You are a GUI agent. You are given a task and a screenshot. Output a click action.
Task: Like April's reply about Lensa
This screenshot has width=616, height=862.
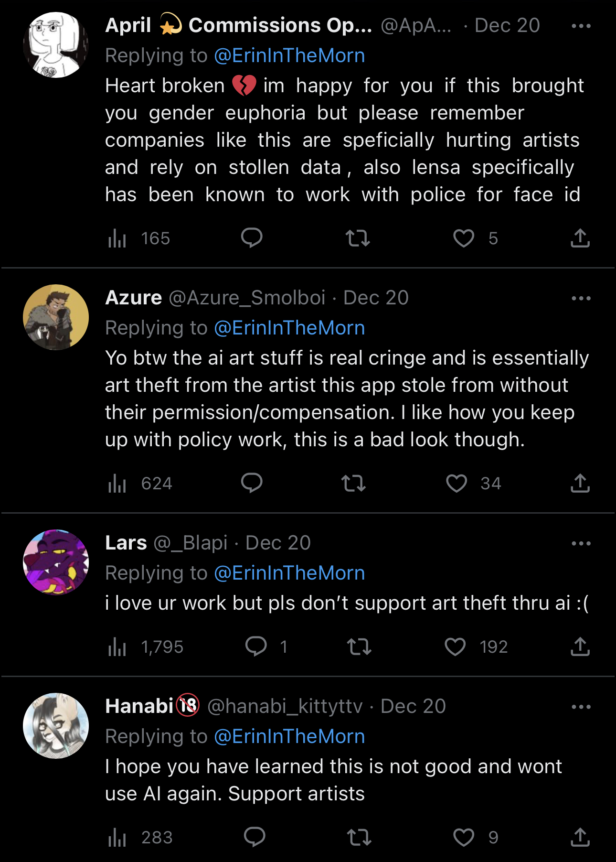pos(463,238)
